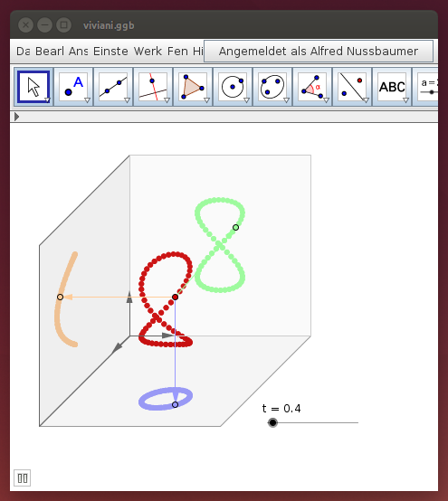Open the Einste (Einstellungen) menu
The height and width of the screenshot is (501, 448).
tap(110, 52)
